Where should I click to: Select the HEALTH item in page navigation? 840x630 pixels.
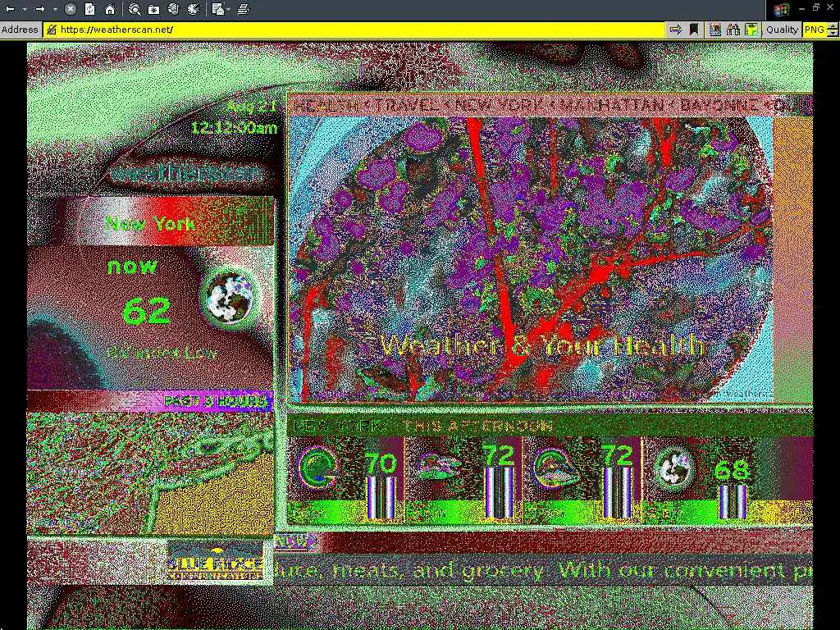click(x=325, y=105)
